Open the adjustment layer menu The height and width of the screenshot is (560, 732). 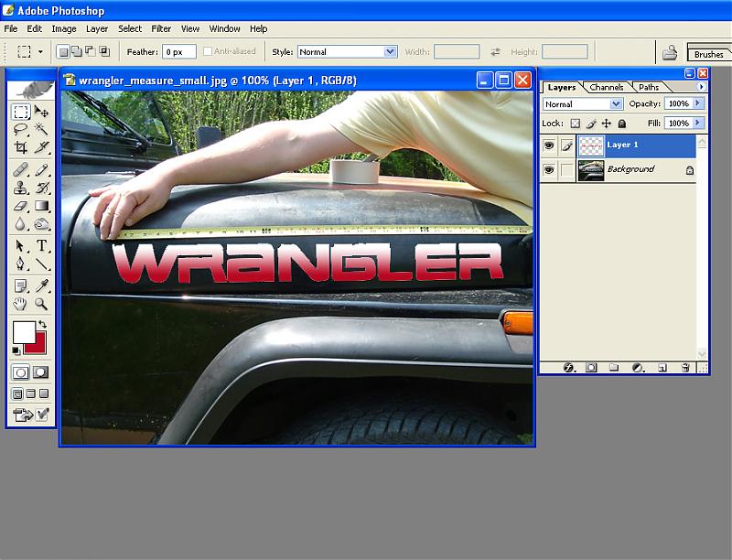click(x=637, y=368)
